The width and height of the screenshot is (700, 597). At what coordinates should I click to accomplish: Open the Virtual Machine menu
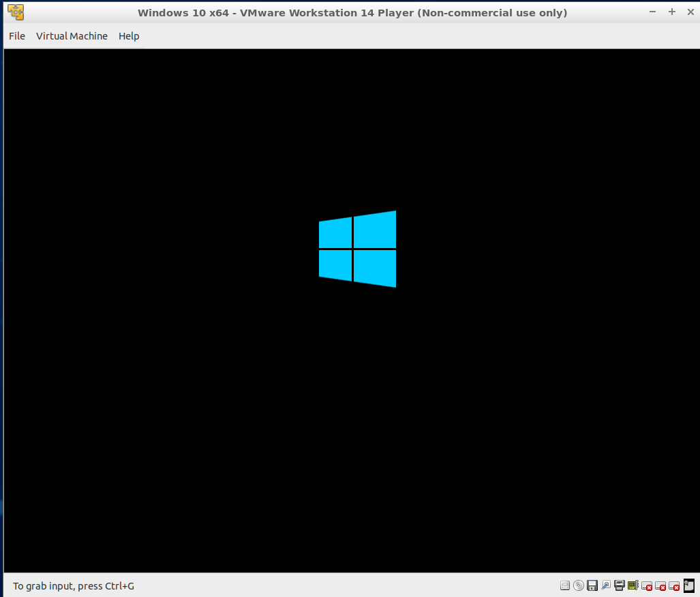[72, 36]
